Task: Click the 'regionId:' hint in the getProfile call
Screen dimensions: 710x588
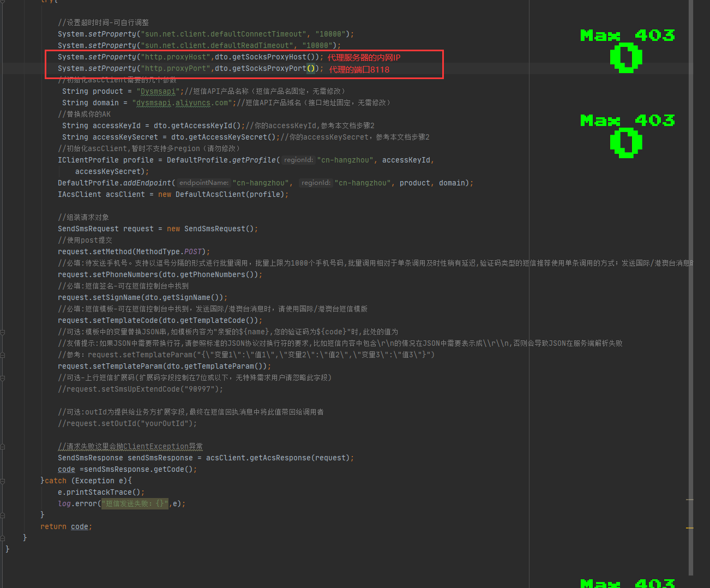Action: click(298, 160)
